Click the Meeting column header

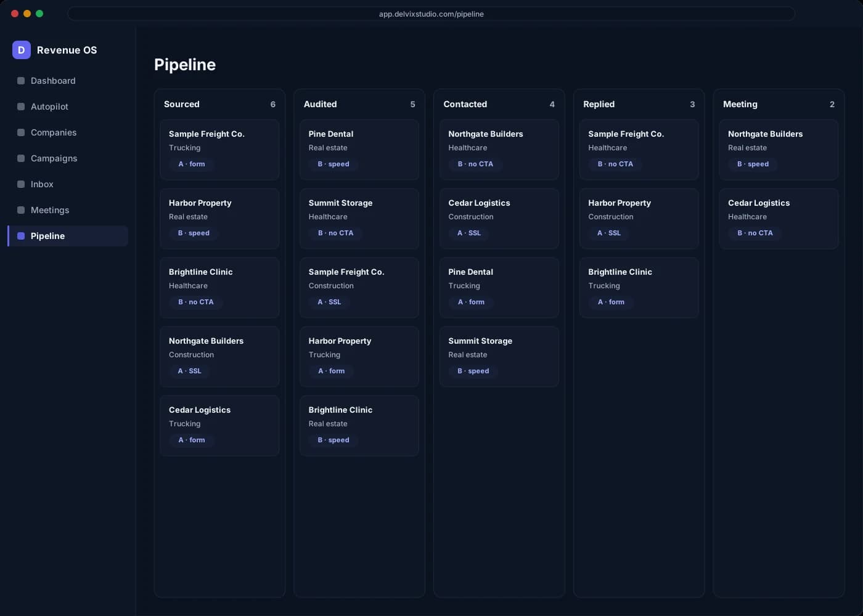click(x=740, y=104)
